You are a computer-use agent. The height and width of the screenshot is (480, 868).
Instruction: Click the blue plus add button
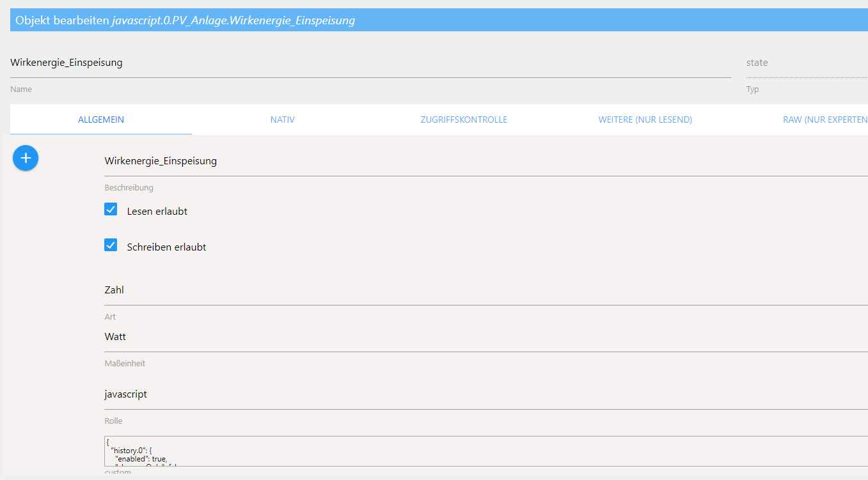[26, 159]
